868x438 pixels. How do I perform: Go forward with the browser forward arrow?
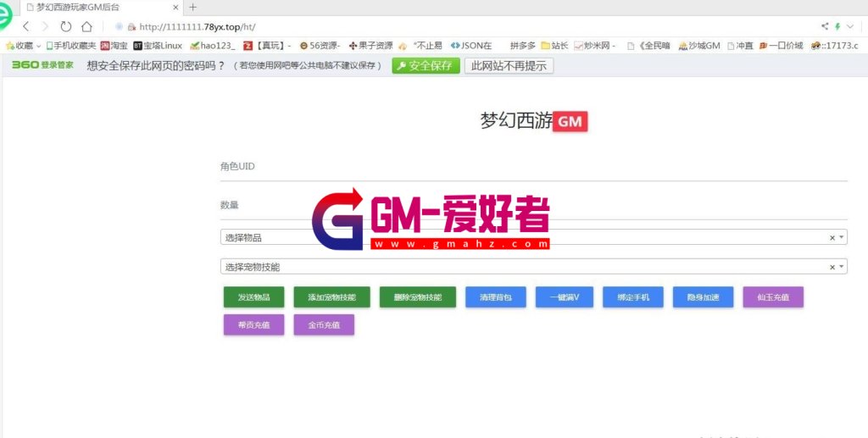[46, 26]
